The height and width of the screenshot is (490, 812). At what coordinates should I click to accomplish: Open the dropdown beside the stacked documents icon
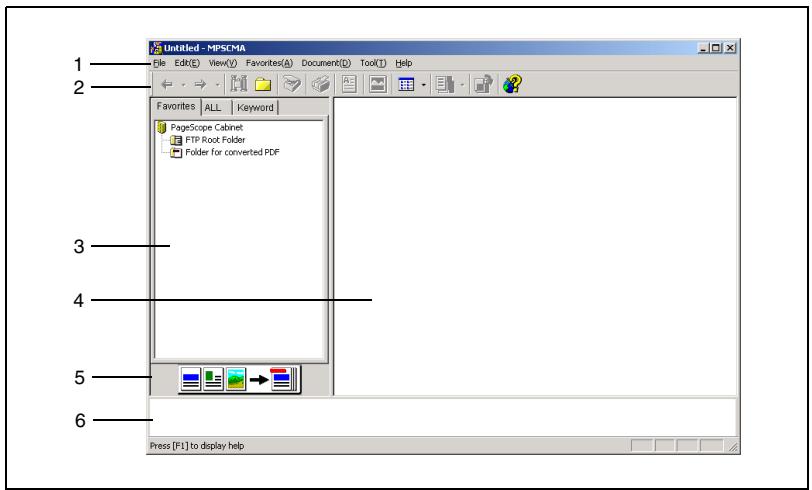(x=462, y=85)
